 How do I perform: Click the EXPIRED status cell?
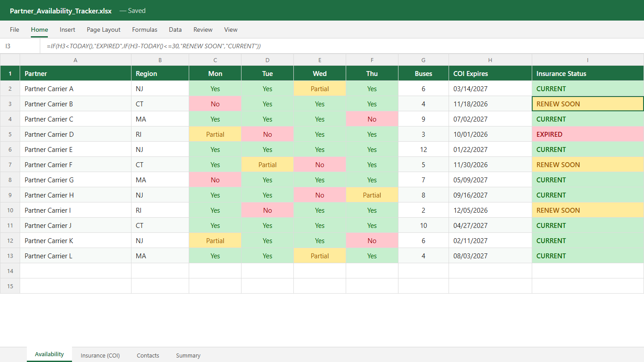[588, 134]
